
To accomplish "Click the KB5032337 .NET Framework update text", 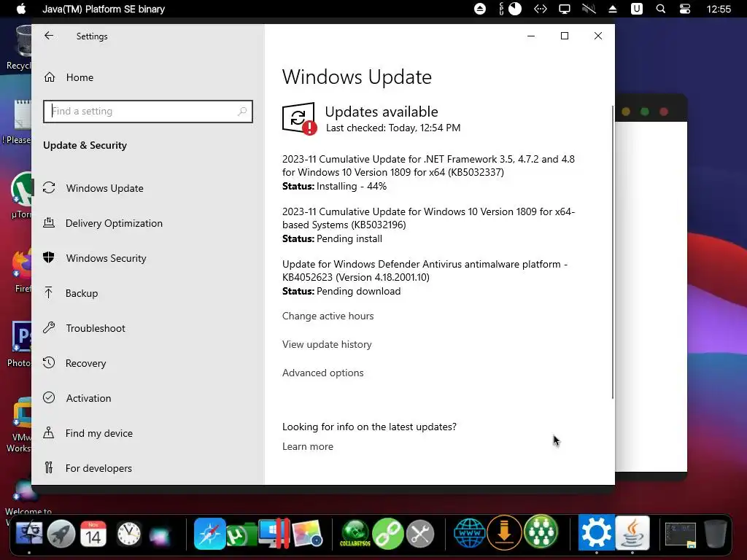I will point(428,166).
